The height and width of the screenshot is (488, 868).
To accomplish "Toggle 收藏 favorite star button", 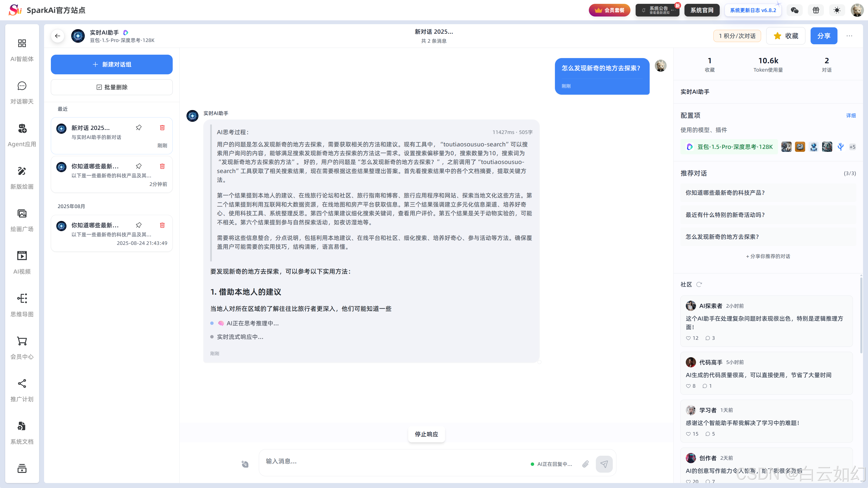I will tap(785, 36).
